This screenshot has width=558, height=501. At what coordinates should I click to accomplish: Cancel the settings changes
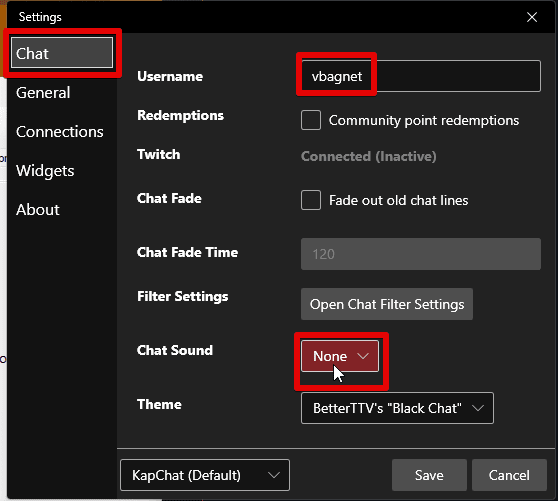pos(509,475)
